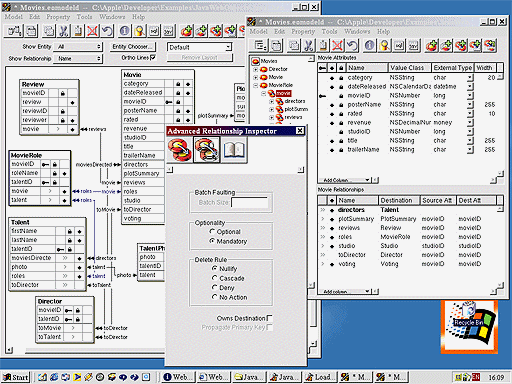The image size is (512, 384).
Task: Open the Add Column popup under Movie Relationships
Action: coord(345,292)
